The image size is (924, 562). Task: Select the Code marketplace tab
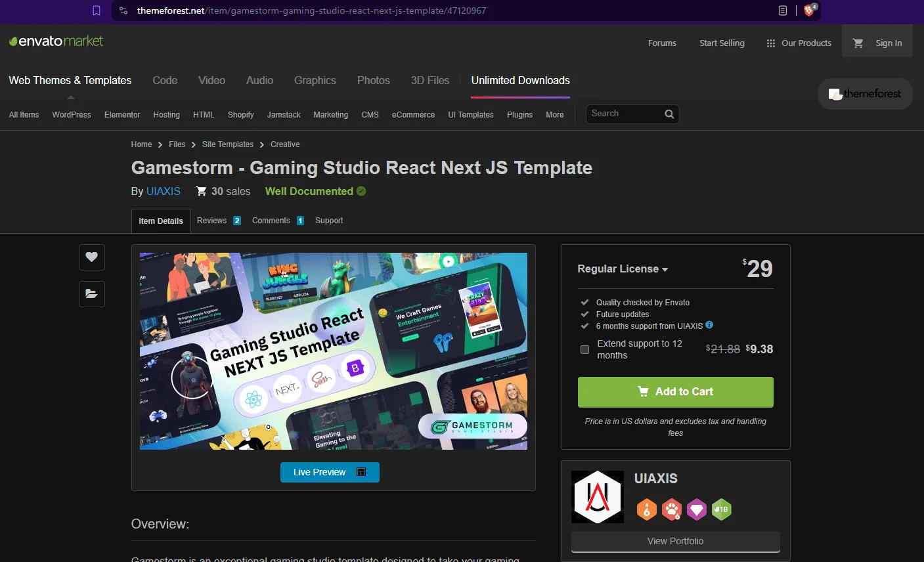[x=165, y=80]
